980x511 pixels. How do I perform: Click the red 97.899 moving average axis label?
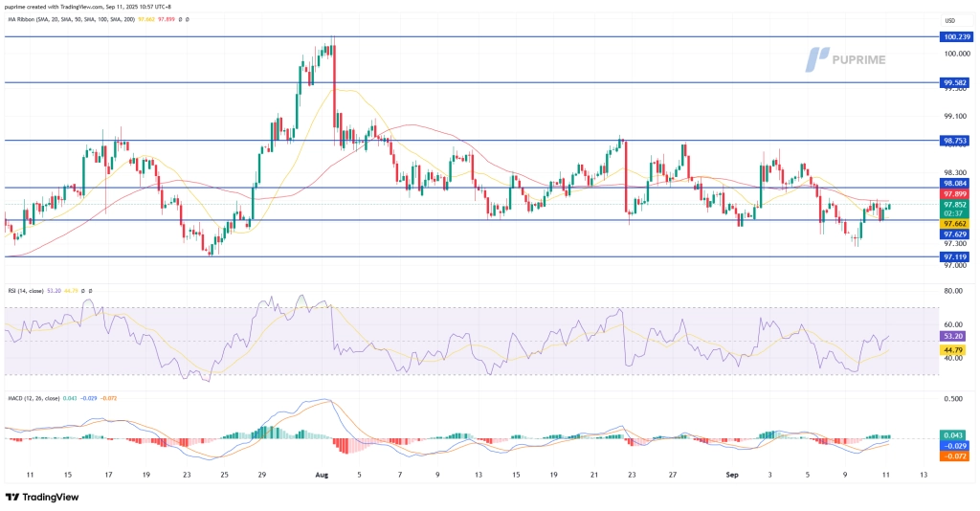tap(955, 194)
